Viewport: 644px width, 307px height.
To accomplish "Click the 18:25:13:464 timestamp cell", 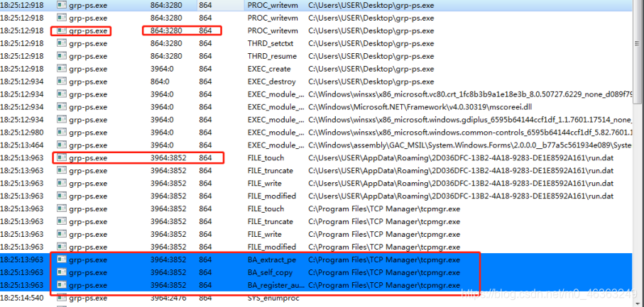I will pos(22,145).
